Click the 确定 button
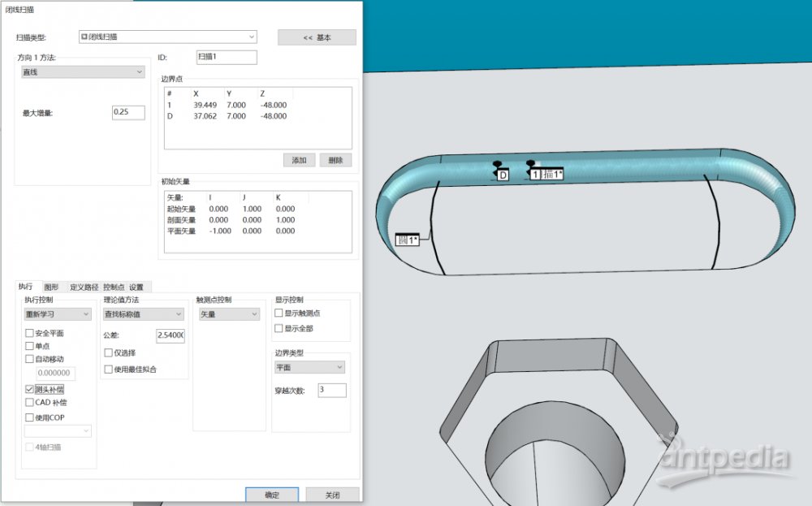This screenshot has height=506, width=812. [272, 495]
